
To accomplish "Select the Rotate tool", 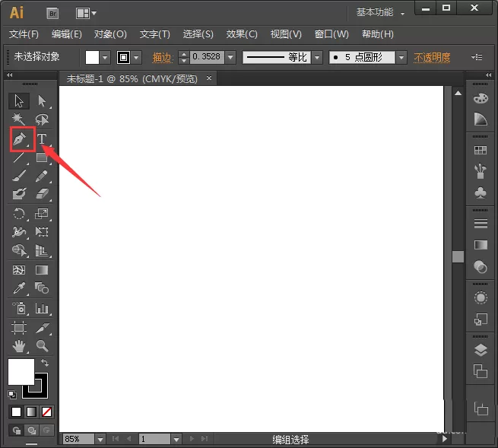I will (19, 214).
